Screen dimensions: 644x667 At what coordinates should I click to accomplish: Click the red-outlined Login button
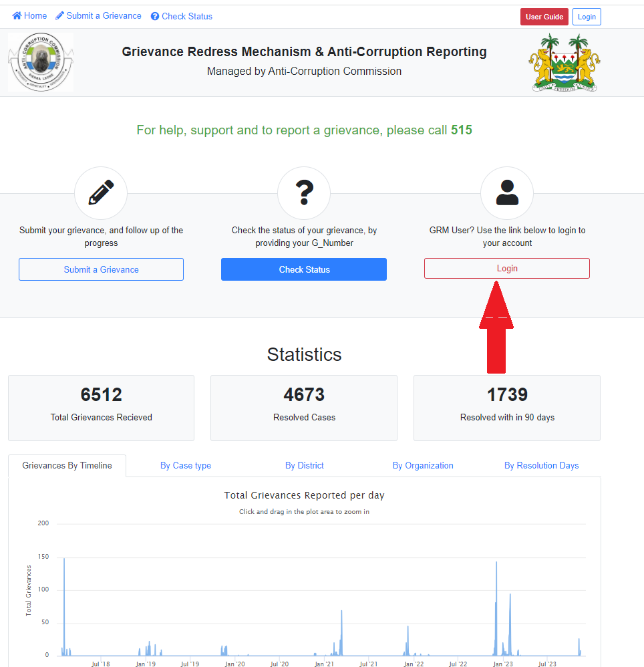click(x=506, y=269)
